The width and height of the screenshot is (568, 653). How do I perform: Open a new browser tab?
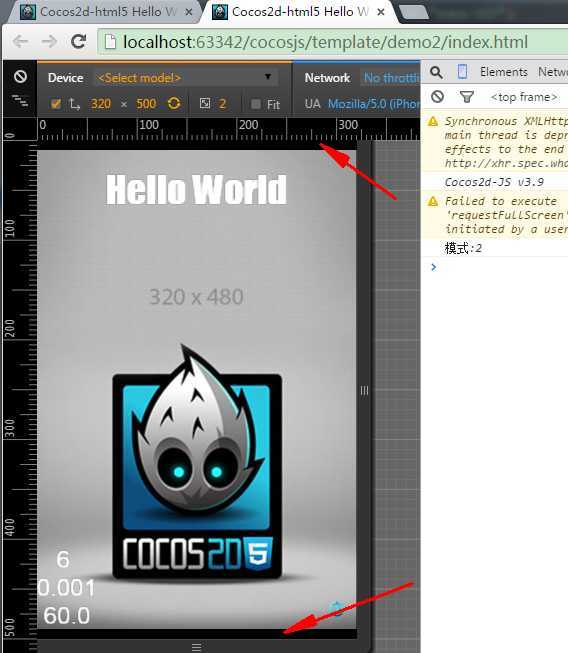(x=413, y=12)
